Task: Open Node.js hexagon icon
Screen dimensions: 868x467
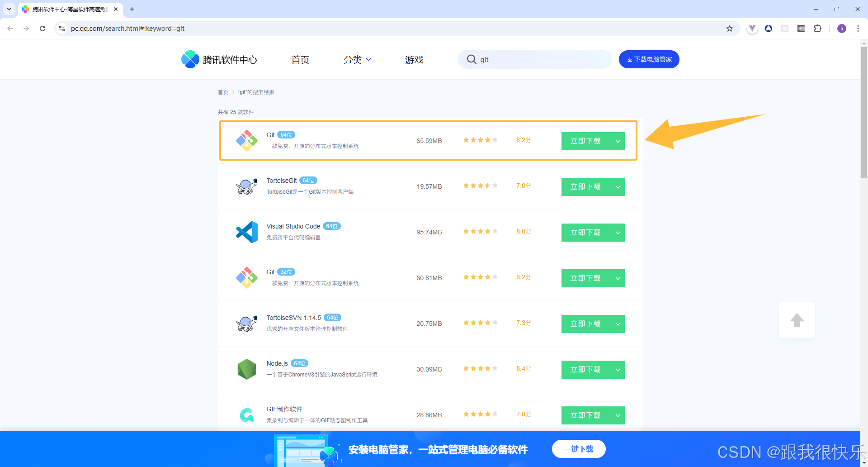Action: [x=247, y=369]
